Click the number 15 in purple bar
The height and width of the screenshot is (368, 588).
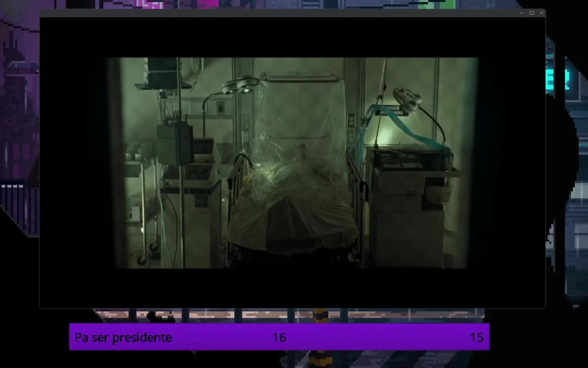tap(477, 337)
